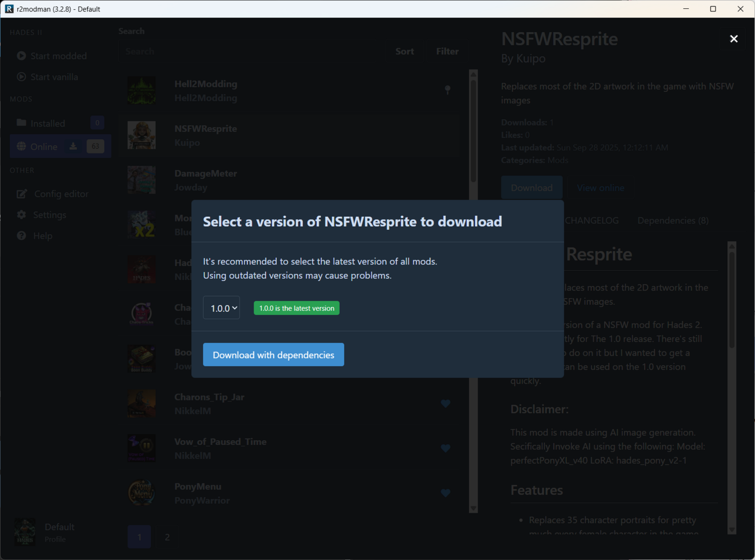Screen dimensions: 755x560
Task: Click the Start vanilla play icon
Action: tap(21, 77)
